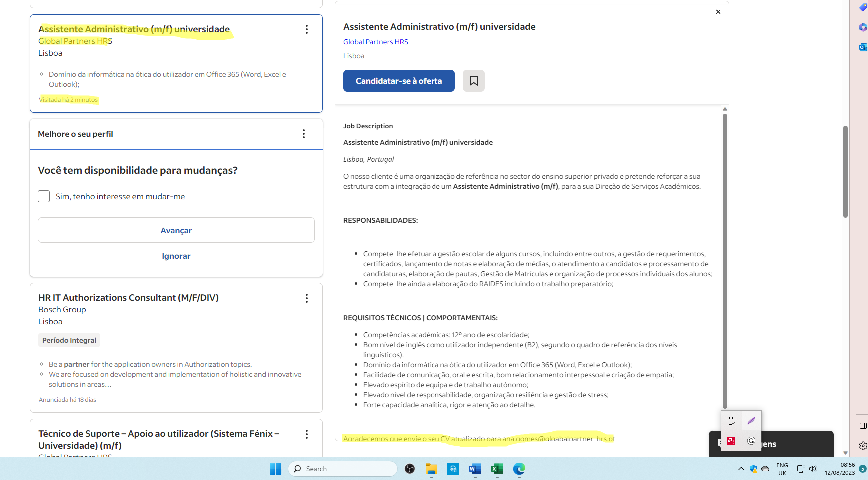The width and height of the screenshot is (868, 480).
Task: Save job with bookmark icon
Action: [x=474, y=81]
